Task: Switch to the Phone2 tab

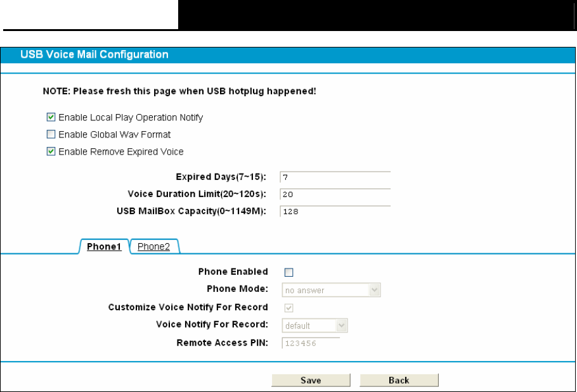Action: (x=154, y=246)
